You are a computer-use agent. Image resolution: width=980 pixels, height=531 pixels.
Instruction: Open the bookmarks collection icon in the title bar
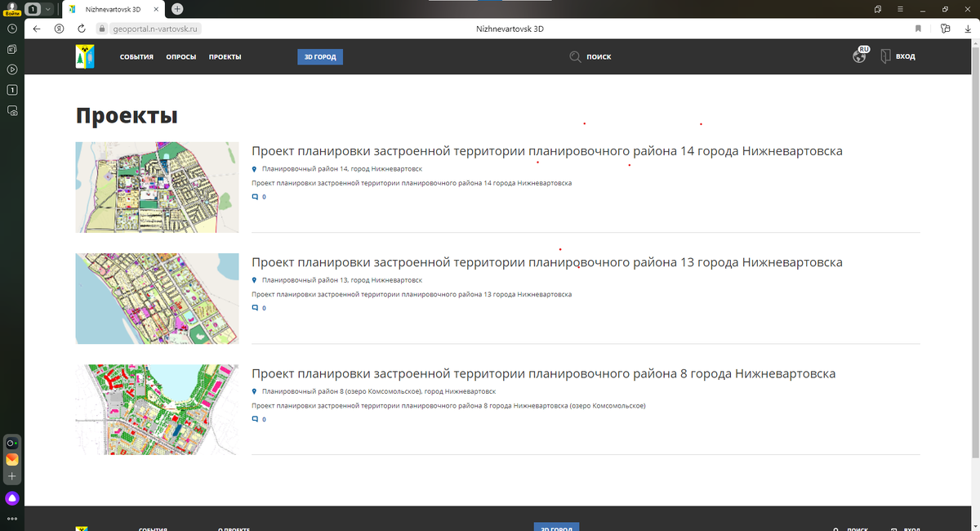pos(878,9)
